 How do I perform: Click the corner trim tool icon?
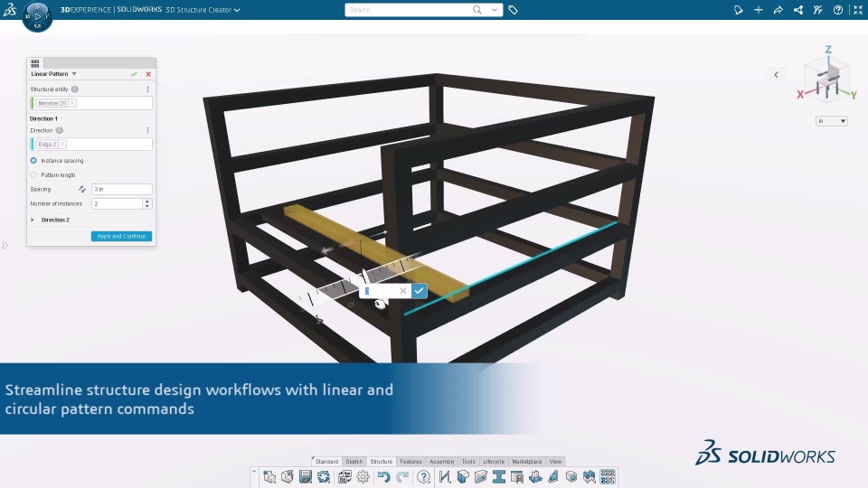[463, 476]
